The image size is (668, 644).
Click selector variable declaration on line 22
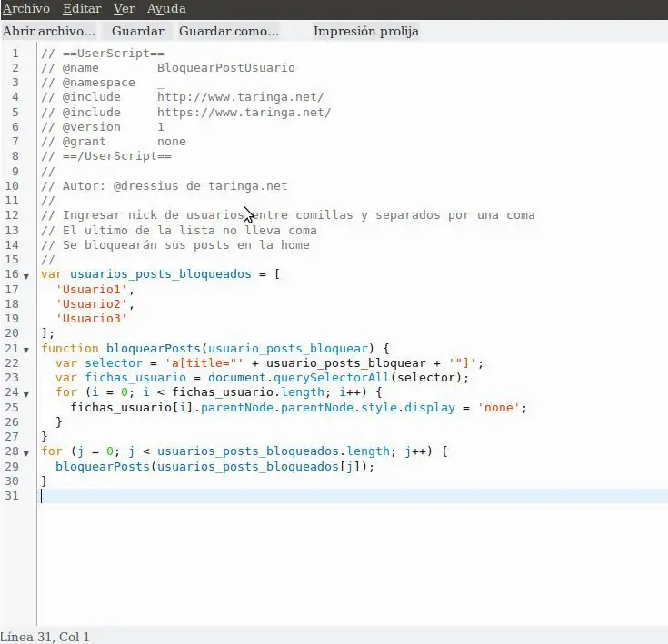pos(114,363)
